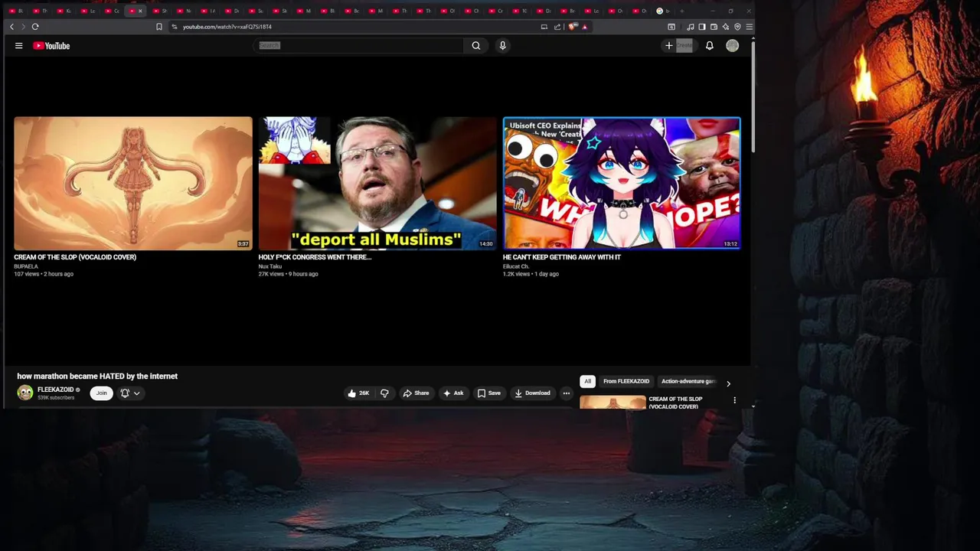Open BUPAELA channel link

pos(26,266)
